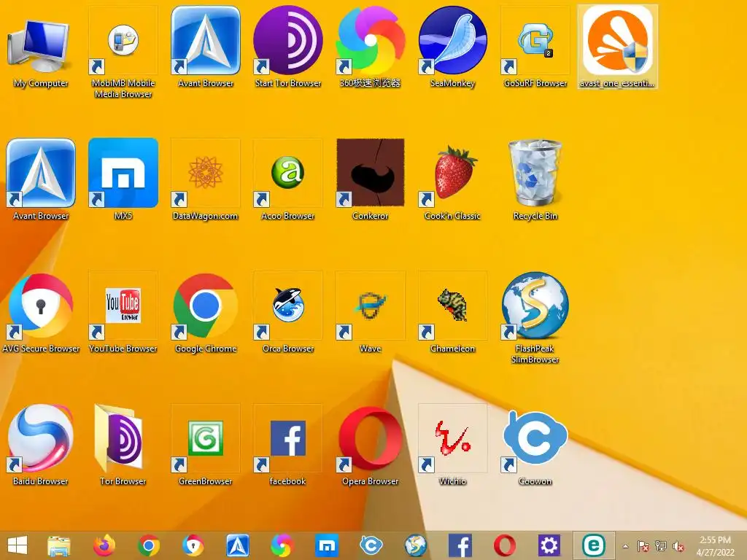The height and width of the screenshot is (560, 747).
Task: Open Maxthon icon in taskbar
Action: click(327, 545)
